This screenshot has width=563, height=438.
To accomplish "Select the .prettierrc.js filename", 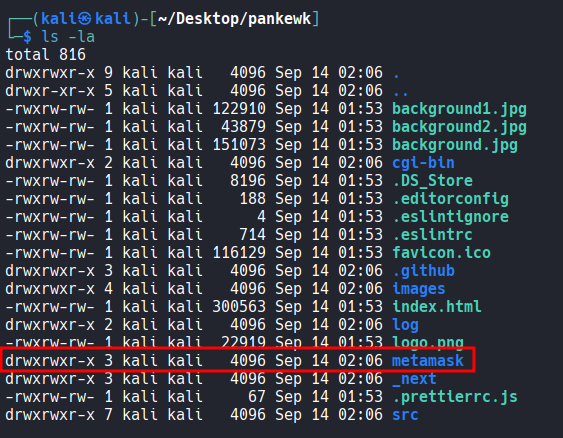I will click(x=455, y=397).
